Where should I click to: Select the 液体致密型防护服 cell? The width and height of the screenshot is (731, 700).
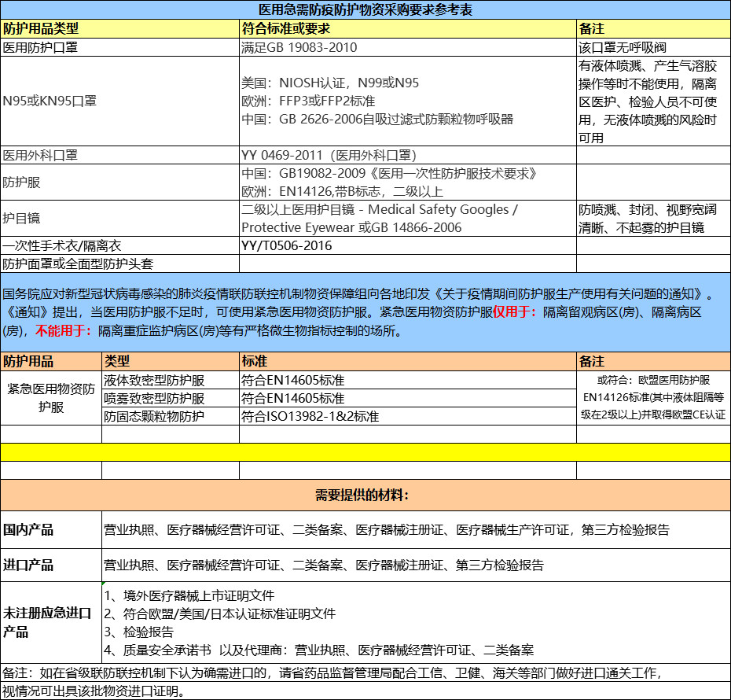(171, 380)
